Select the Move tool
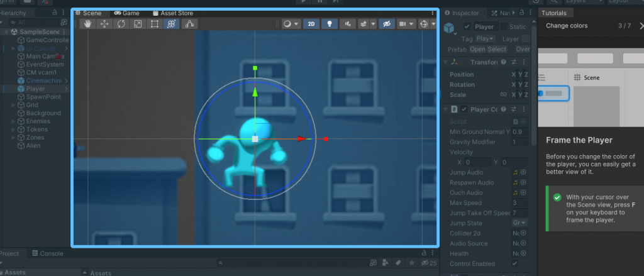The image size is (644, 276). [x=104, y=24]
